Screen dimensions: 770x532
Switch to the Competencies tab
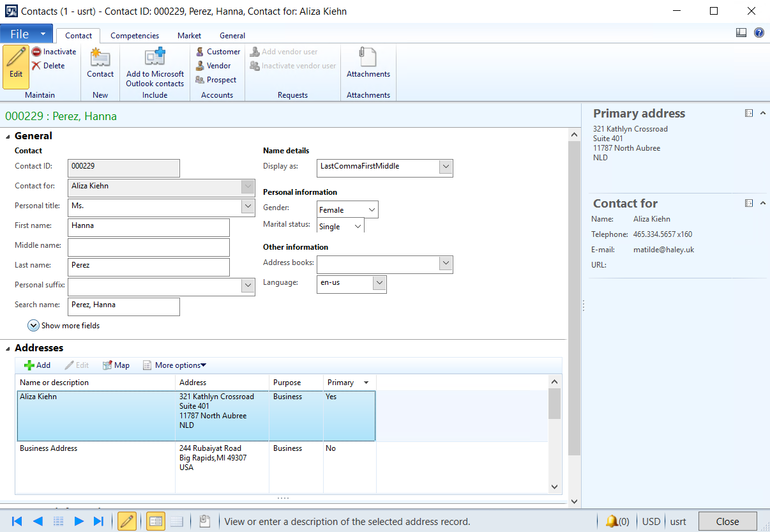point(135,36)
